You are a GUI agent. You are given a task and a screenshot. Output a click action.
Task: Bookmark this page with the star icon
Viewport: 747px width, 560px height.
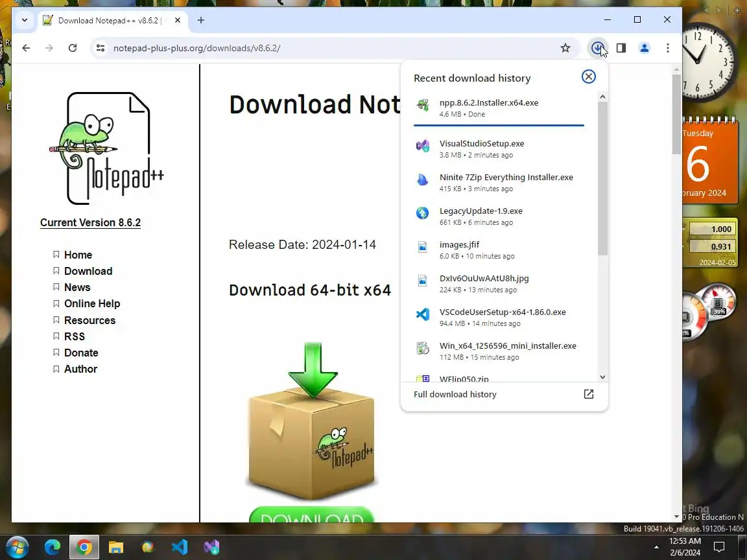point(565,47)
